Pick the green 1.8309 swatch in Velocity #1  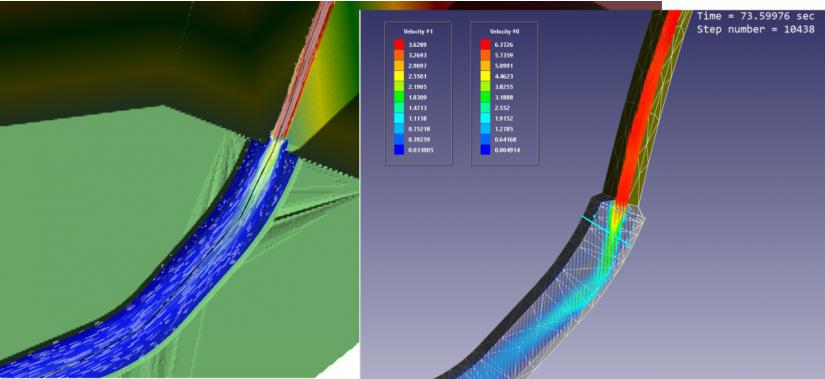point(398,97)
